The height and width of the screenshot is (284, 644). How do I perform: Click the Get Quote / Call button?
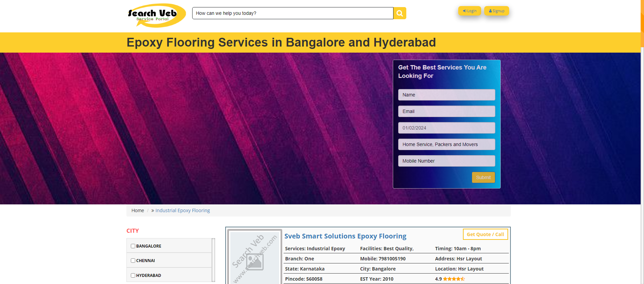click(485, 234)
